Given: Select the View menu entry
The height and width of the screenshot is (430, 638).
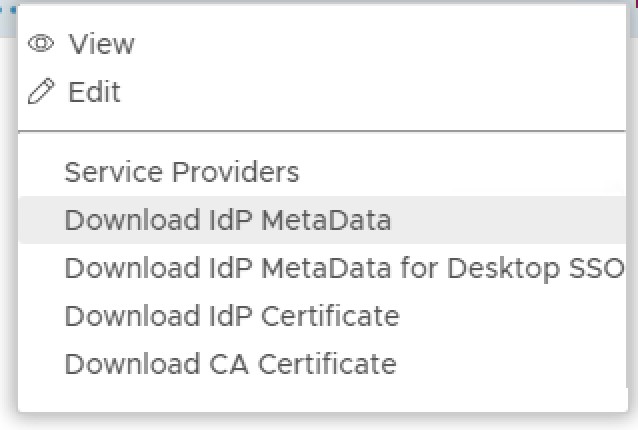Looking at the screenshot, I should point(100,44).
